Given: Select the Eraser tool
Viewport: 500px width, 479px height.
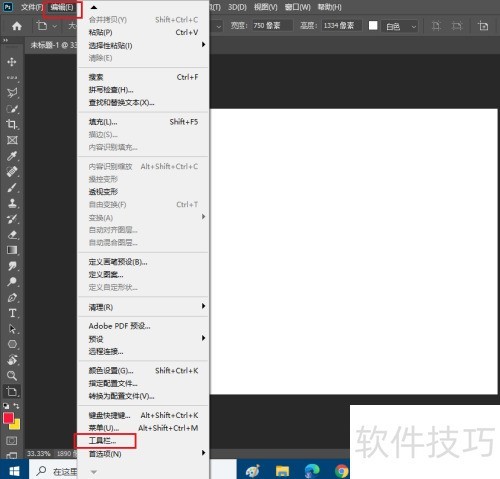Looking at the screenshot, I should pos(12,235).
